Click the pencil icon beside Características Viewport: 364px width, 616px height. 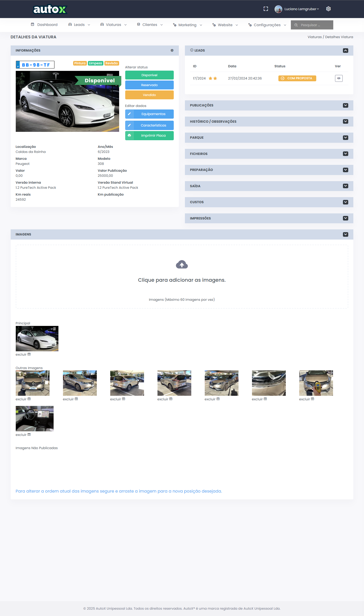coord(129,125)
